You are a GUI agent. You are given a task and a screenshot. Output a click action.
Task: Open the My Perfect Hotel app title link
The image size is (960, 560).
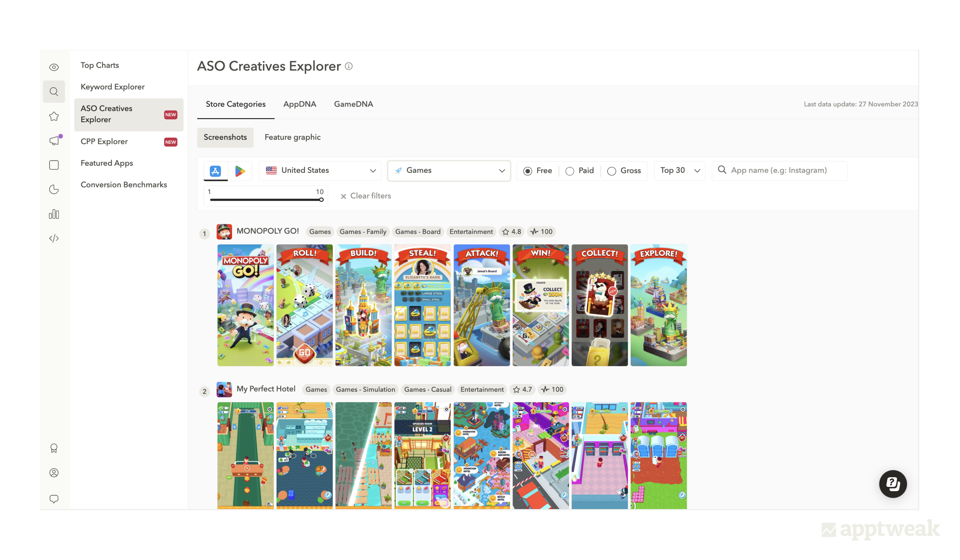click(x=266, y=389)
